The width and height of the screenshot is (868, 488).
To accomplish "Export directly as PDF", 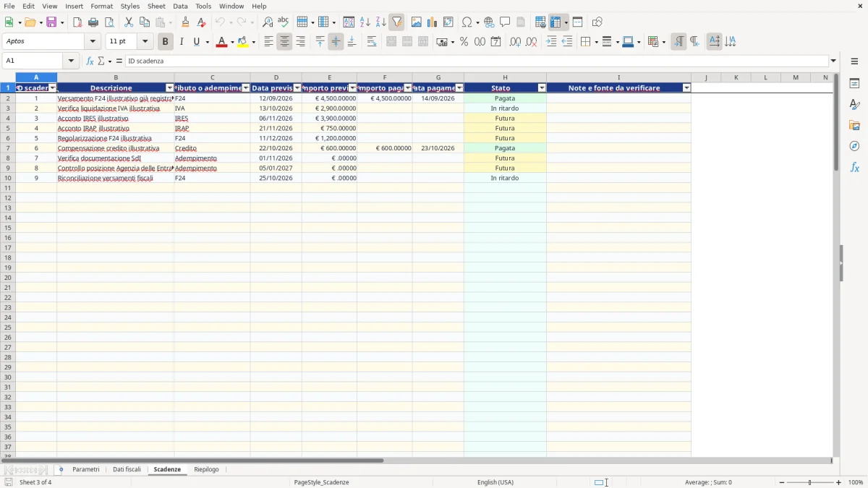I will [x=77, y=22].
